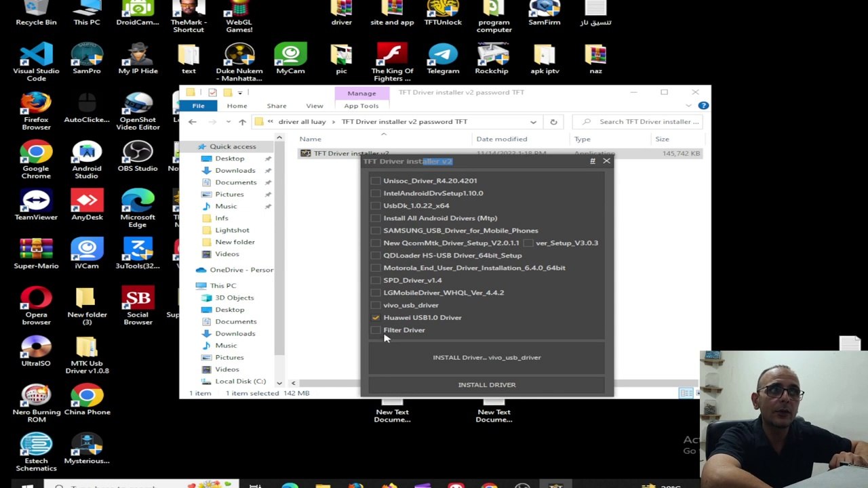Launch Google Chrome from the desktop
Viewport: 868px width, 488px height.
[36, 160]
